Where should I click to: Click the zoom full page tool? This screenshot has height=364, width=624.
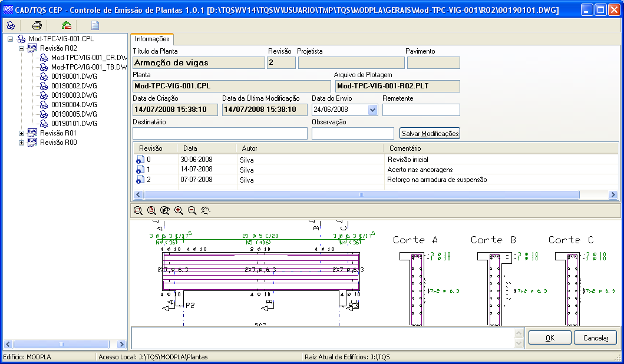click(x=151, y=210)
